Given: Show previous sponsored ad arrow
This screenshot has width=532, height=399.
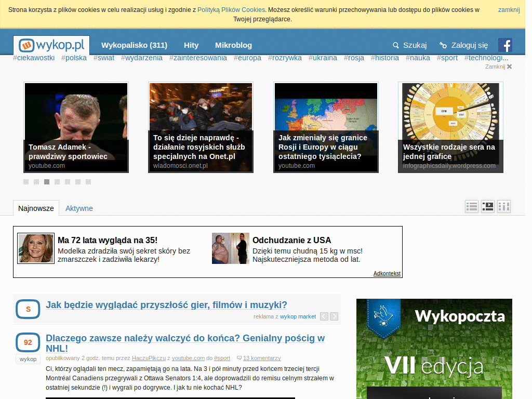Looking at the screenshot, I should point(324,316).
